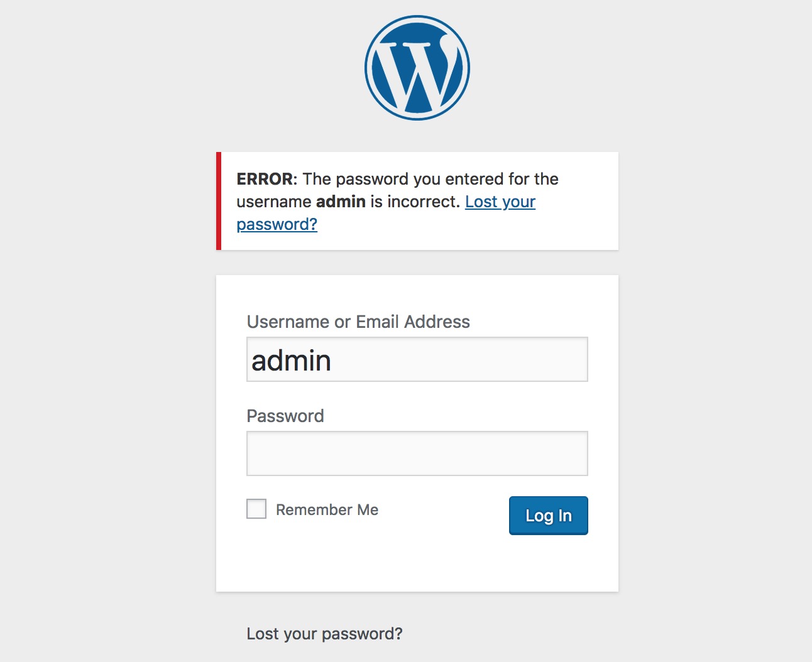
Task: Click 'is incorrect.' text in error notice
Action: coord(415,202)
